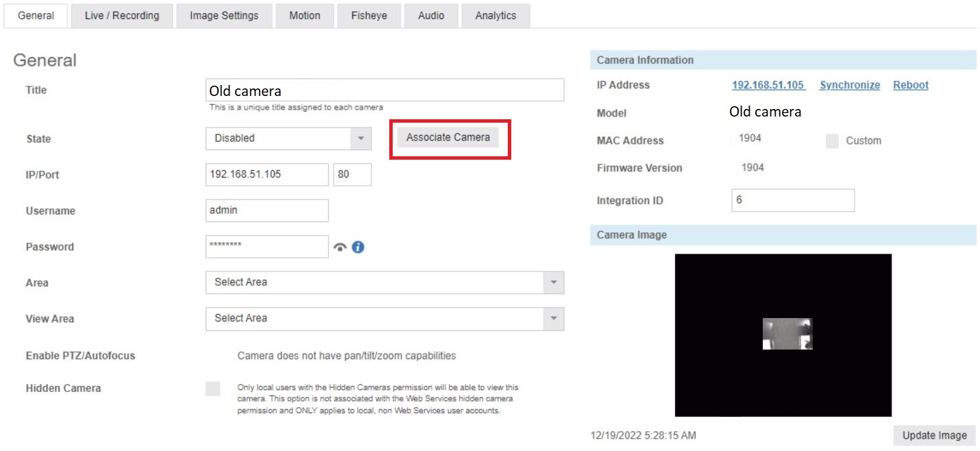980x451 pixels.
Task: Switch to the Live / Recording tab
Action: point(121,15)
